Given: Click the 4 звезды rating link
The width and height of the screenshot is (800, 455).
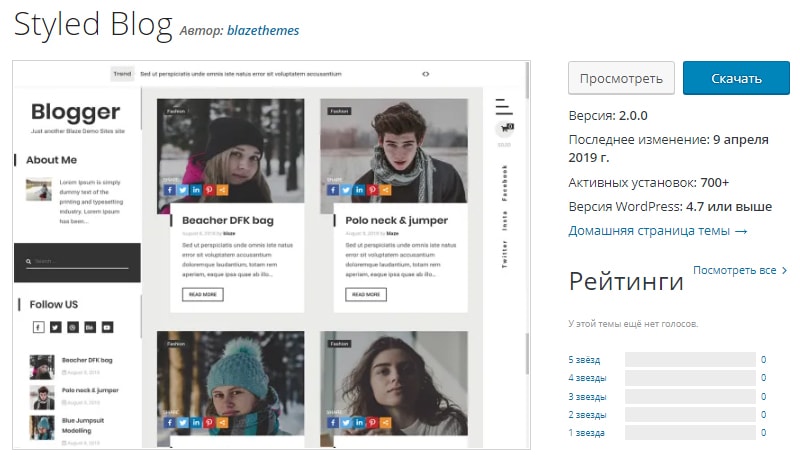Looking at the screenshot, I should [x=587, y=378].
